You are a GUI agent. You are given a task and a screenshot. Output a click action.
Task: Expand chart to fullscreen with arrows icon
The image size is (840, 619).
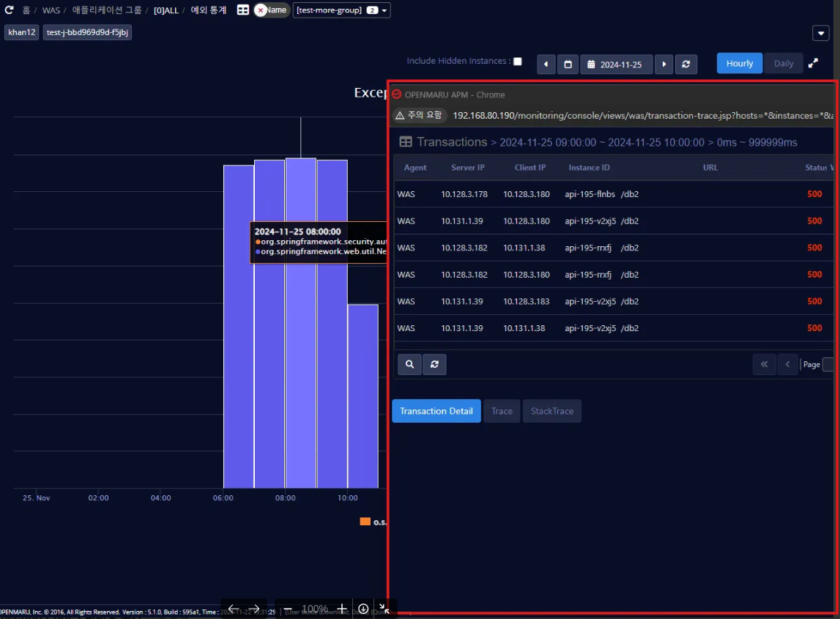click(x=813, y=64)
